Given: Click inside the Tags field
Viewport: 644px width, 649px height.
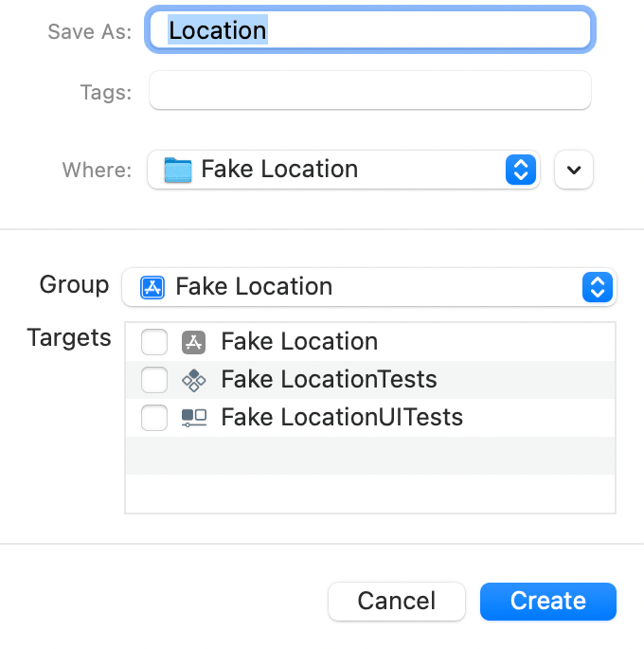Looking at the screenshot, I should tap(370, 90).
